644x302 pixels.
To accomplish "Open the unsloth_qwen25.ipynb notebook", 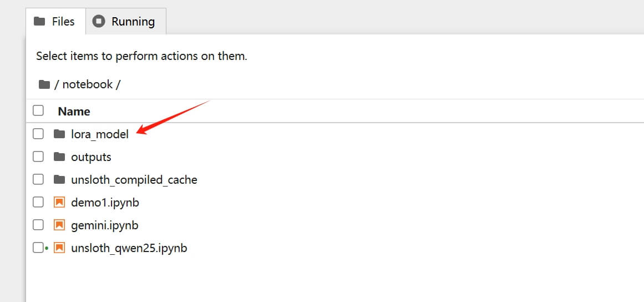I will [x=129, y=248].
